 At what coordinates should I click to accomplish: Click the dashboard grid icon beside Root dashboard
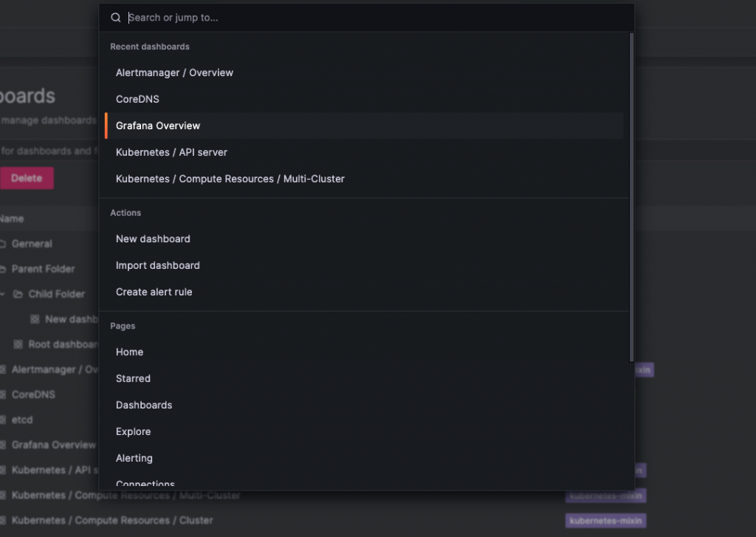coord(18,344)
